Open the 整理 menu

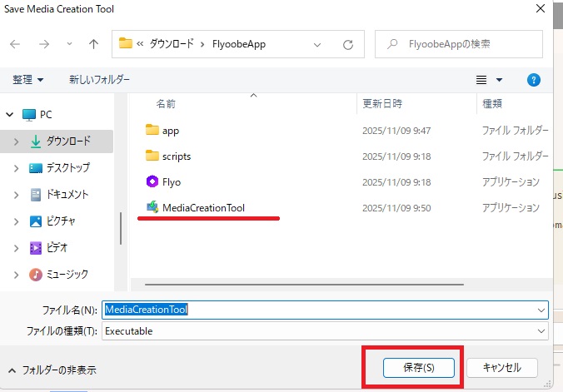click(28, 80)
